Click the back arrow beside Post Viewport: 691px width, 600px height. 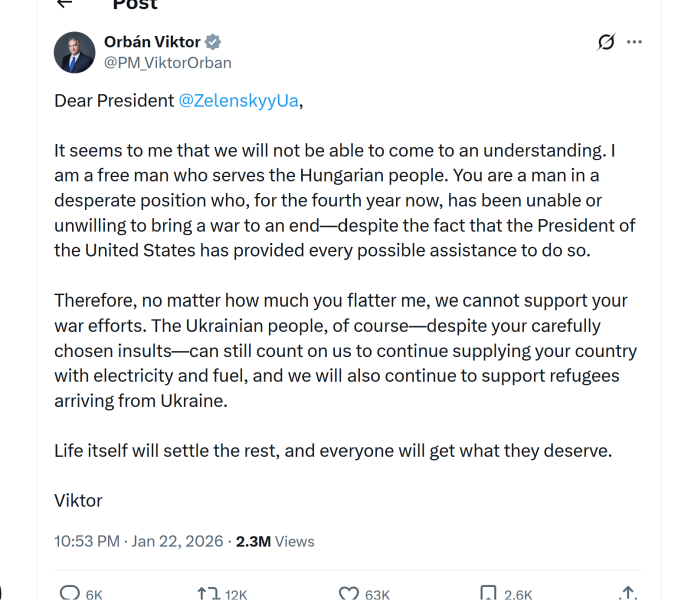coord(65,3)
